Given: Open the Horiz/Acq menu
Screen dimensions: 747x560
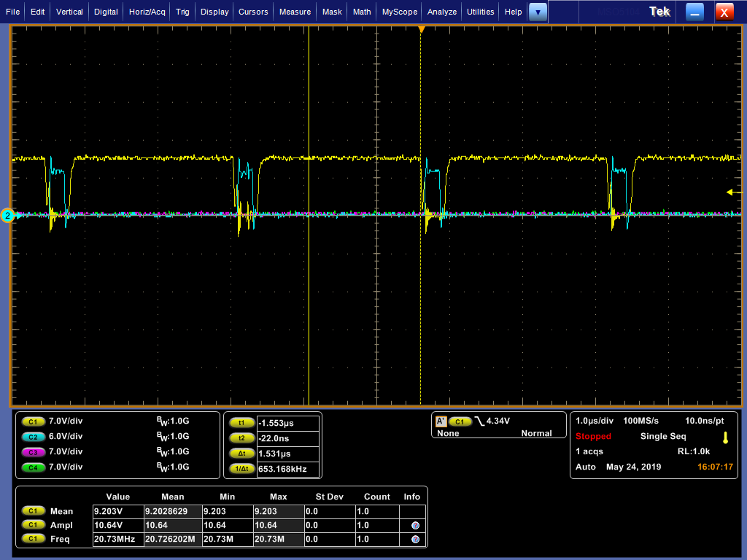Looking at the screenshot, I should [148, 12].
